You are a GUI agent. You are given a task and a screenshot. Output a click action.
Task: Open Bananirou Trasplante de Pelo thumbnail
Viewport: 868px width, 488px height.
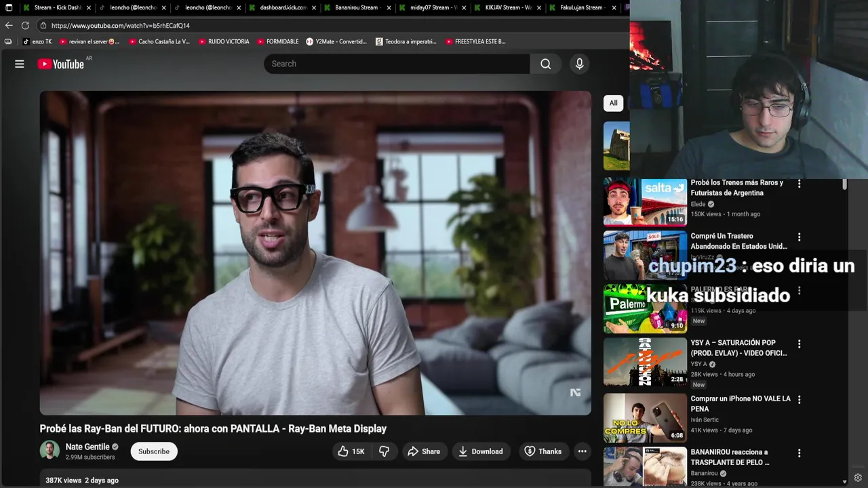[x=645, y=467]
